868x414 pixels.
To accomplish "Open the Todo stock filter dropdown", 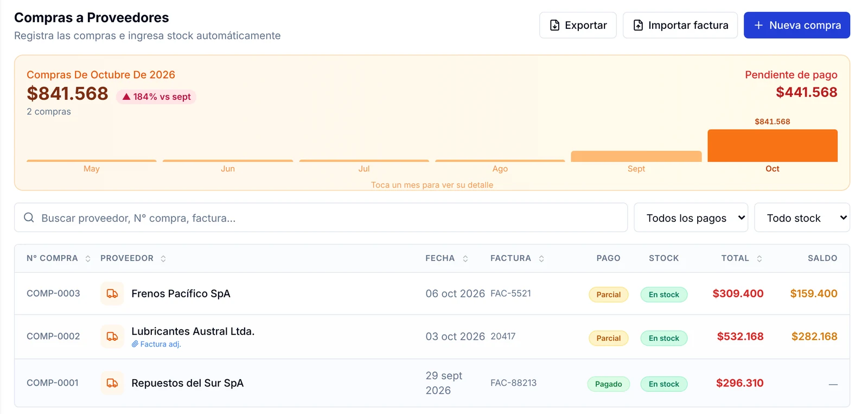I will [x=802, y=218].
